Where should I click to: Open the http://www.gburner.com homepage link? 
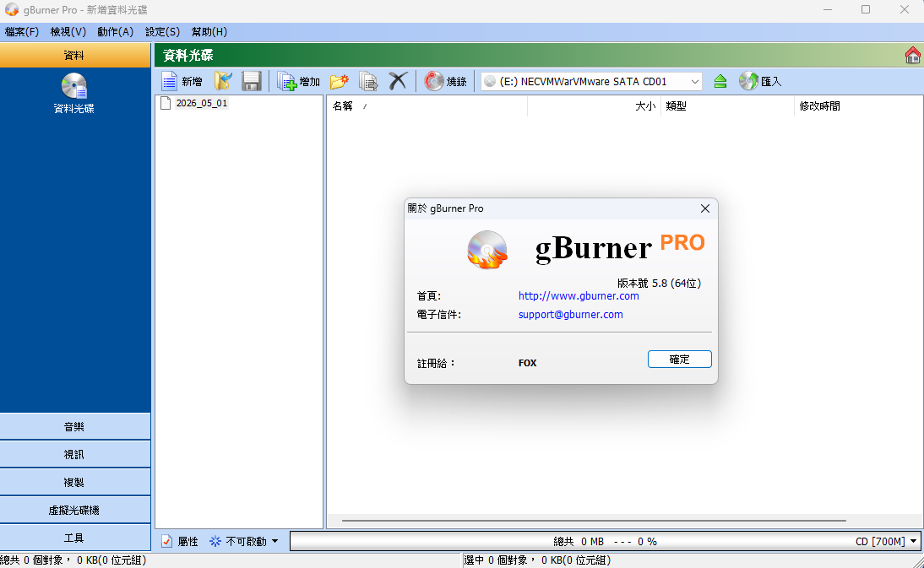click(579, 296)
